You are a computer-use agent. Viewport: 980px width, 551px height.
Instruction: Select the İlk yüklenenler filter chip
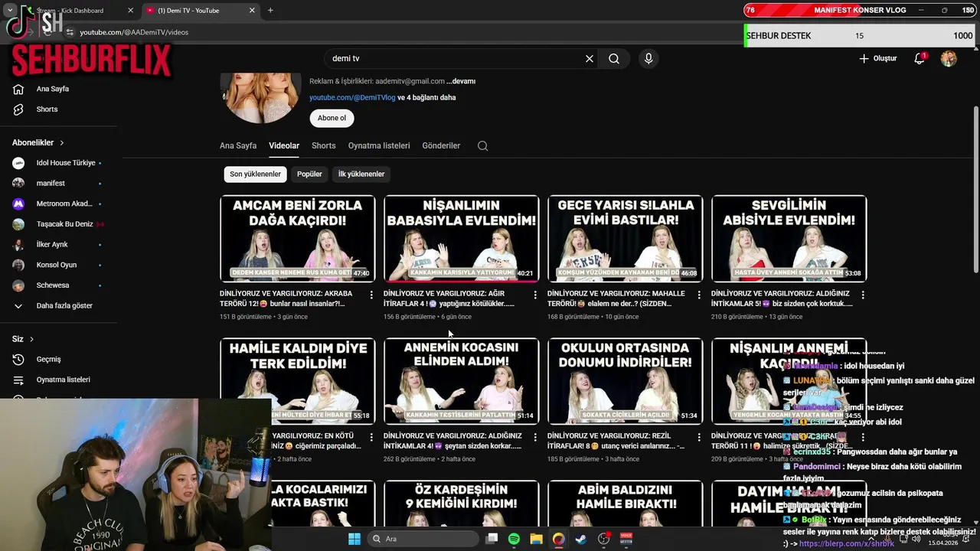coord(361,174)
